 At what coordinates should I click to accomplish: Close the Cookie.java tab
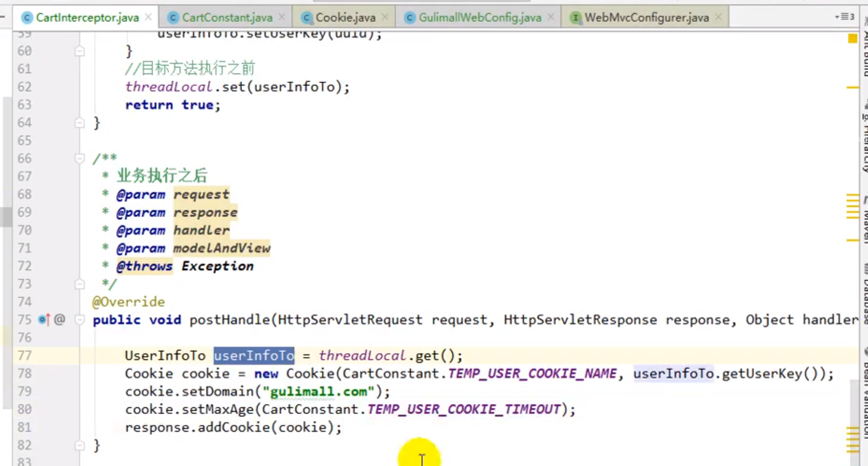click(385, 17)
